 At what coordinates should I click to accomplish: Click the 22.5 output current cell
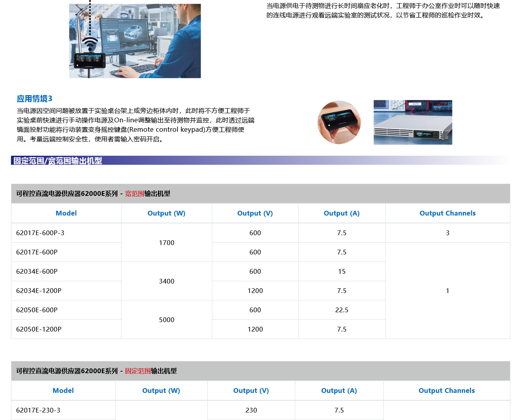click(x=342, y=310)
